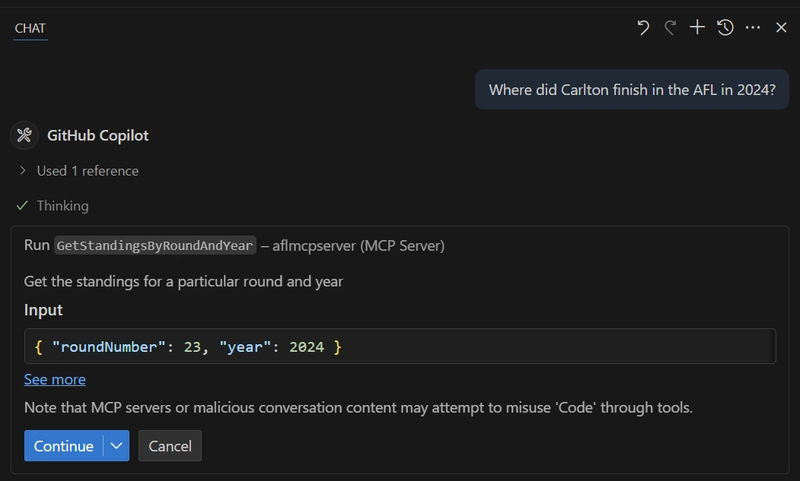This screenshot has height=481, width=800.
Task: Click the user message about Carlton
Action: [632, 90]
